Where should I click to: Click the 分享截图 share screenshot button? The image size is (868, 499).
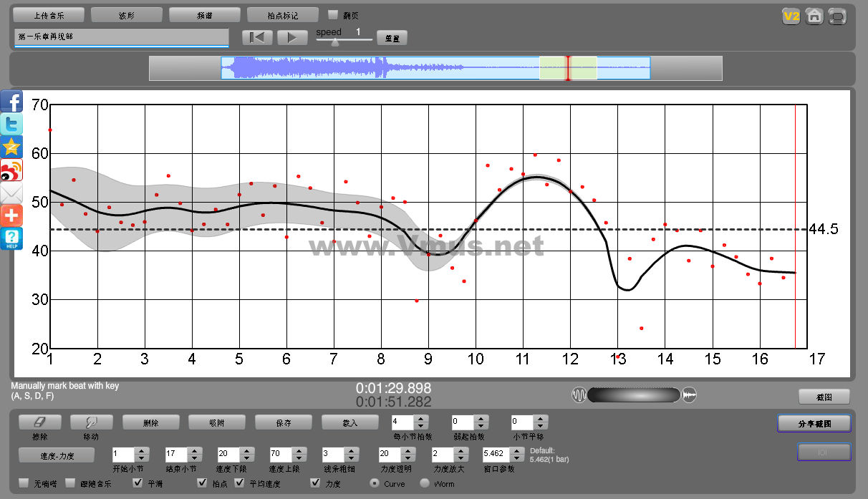click(x=814, y=423)
